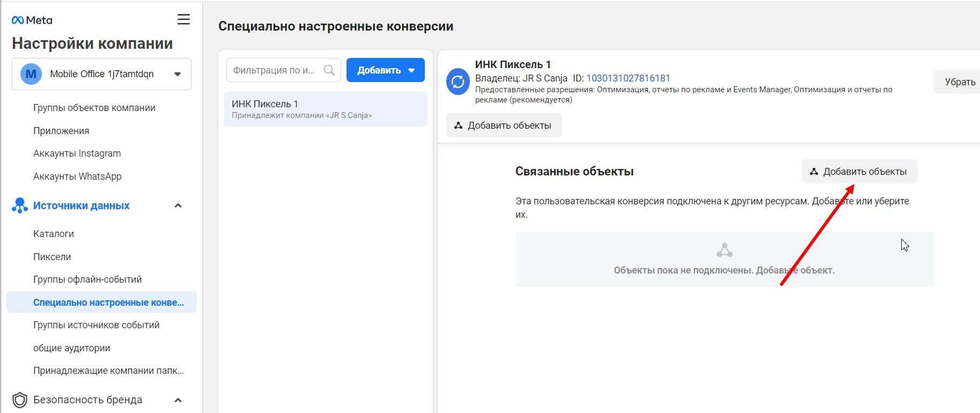Go to Приложения
Viewport: 980px width, 413px height.
61,131
